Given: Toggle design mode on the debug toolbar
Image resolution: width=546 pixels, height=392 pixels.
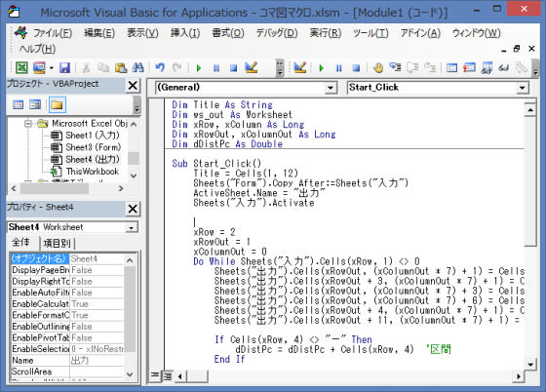Looking at the screenshot, I should [x=300, y=67].
